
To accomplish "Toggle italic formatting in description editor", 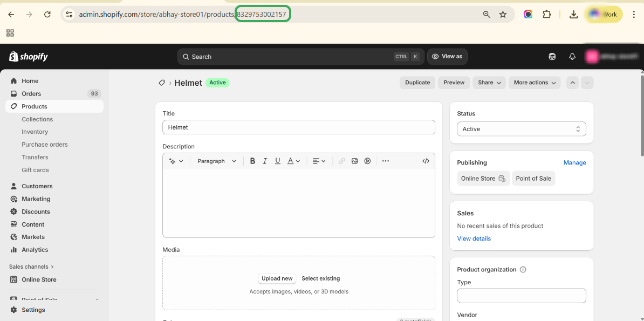I will (265, 161).
